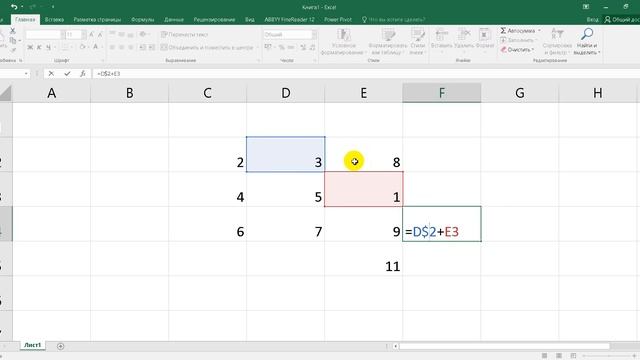Select the Лист1 sheet tab
This screenshot has height=360, width=640.
[33, 345]
